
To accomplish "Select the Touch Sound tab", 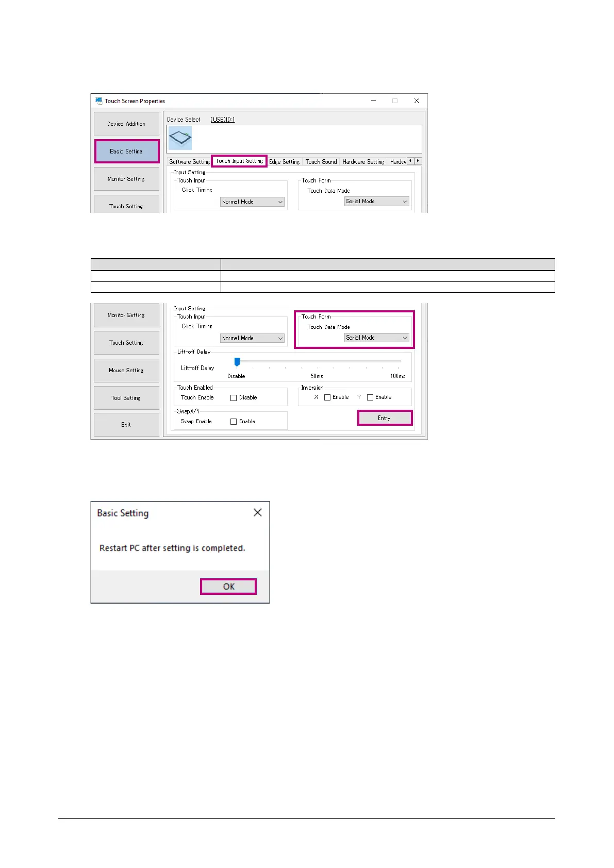I will point(321,162).
